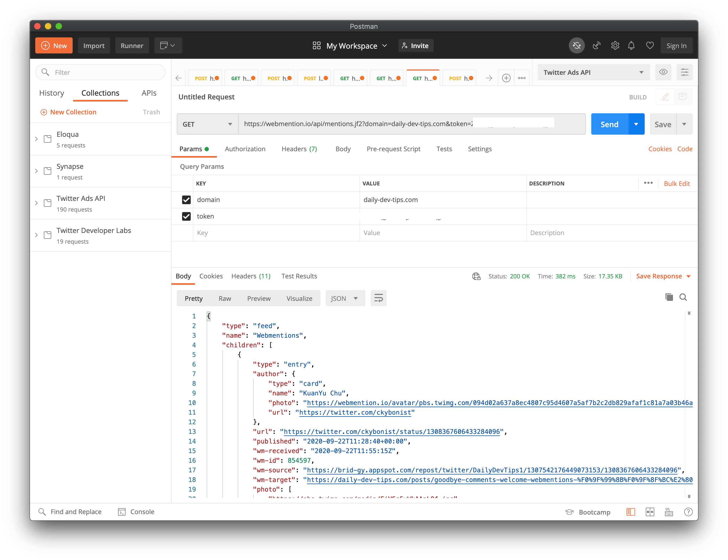Open the Test Results tab
Viewport: 728px width, 560px height.
[299, 276]
